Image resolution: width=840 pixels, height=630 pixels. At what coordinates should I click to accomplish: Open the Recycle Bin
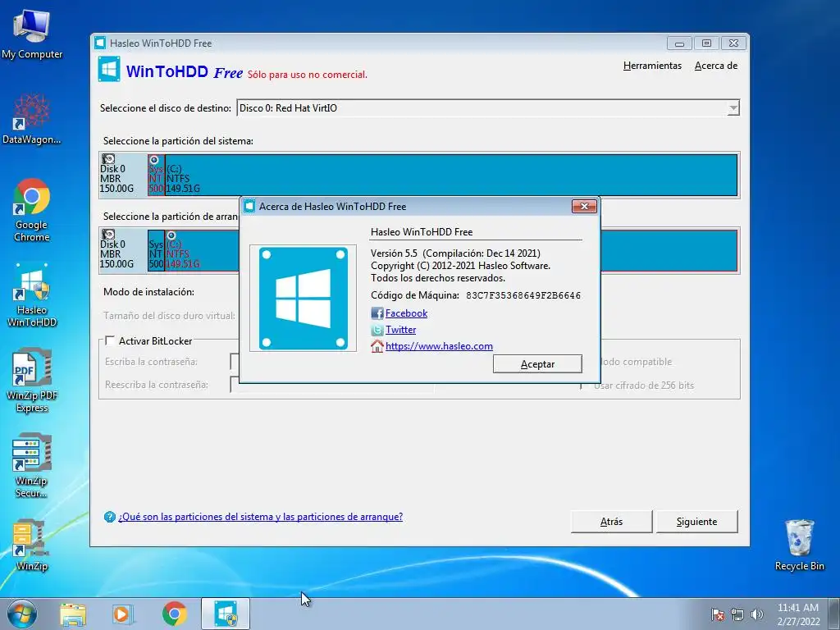pyautogui.click(x=799, y=545)
